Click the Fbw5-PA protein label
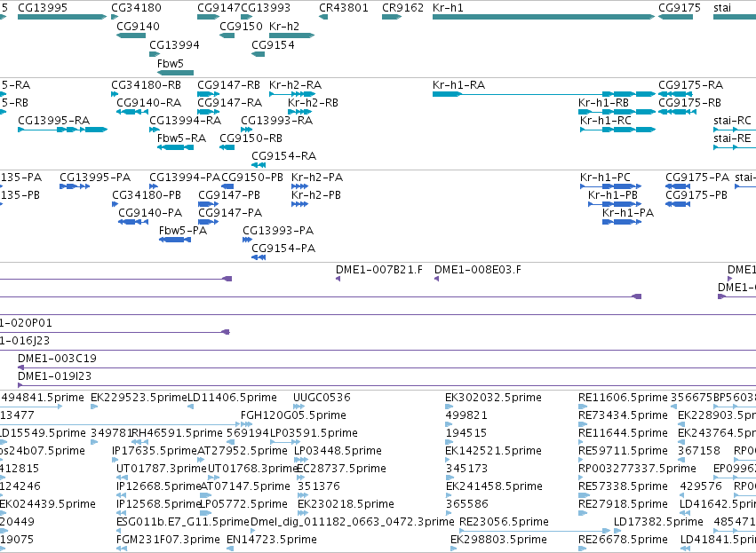The width and height of the screenshot is (756, 553). pos(183,231)
